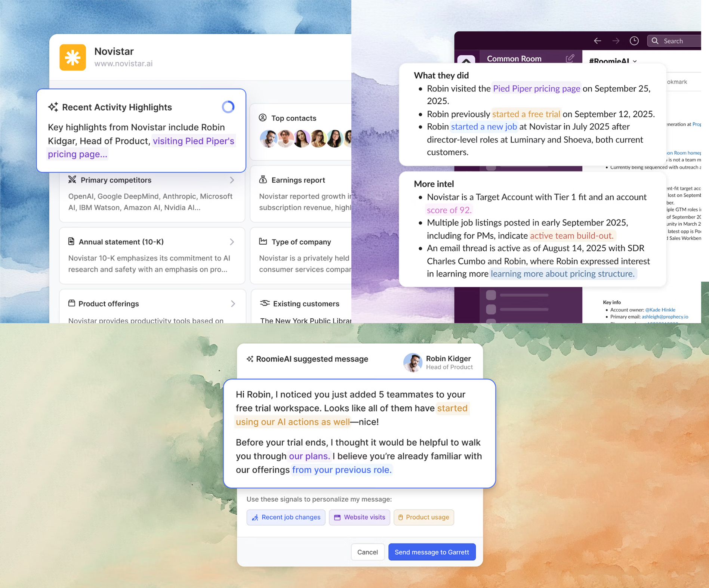Viewport: 709px width, 588px height.
Task: Toggle the Recent job changes signal chip
Action: pos(286,517)
